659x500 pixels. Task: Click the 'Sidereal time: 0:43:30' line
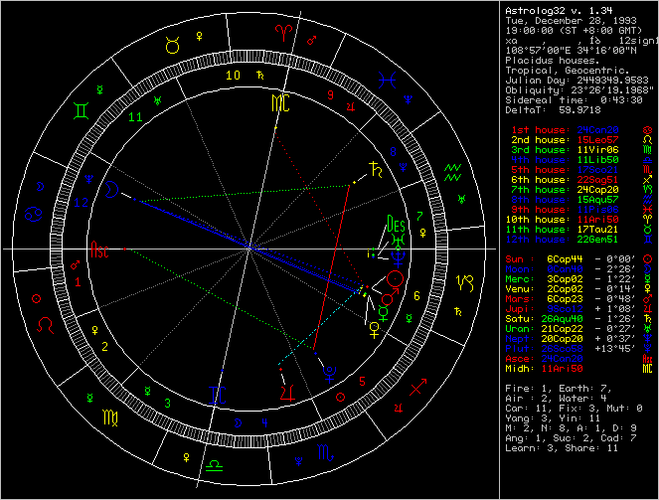point(574,100)
